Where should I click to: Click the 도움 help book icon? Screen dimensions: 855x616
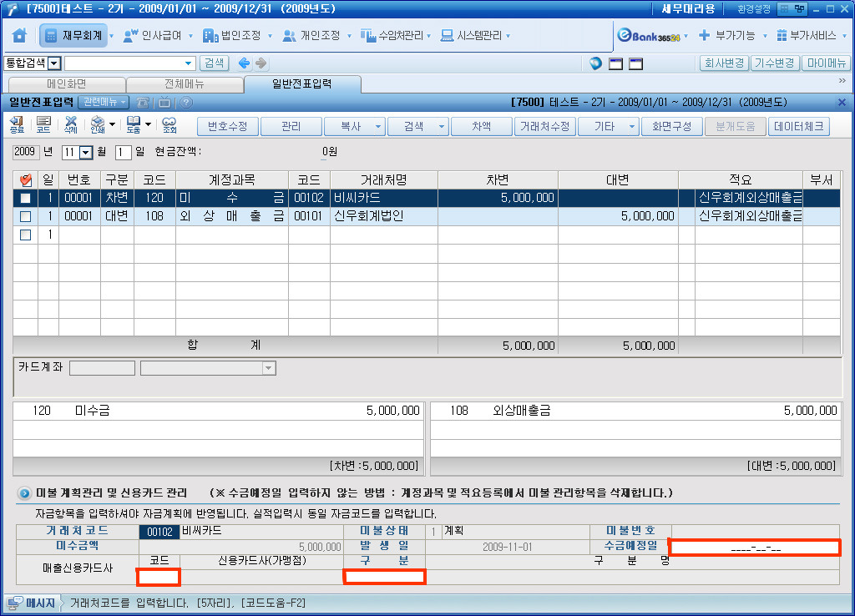(x=134, y=125)
